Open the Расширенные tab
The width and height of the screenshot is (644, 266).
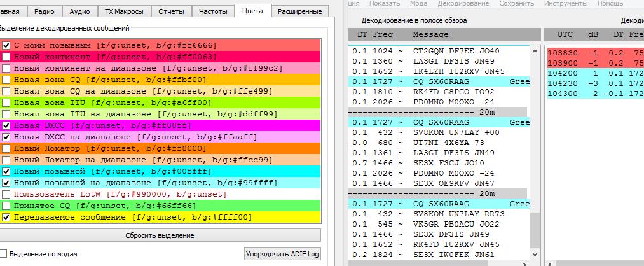300,11
